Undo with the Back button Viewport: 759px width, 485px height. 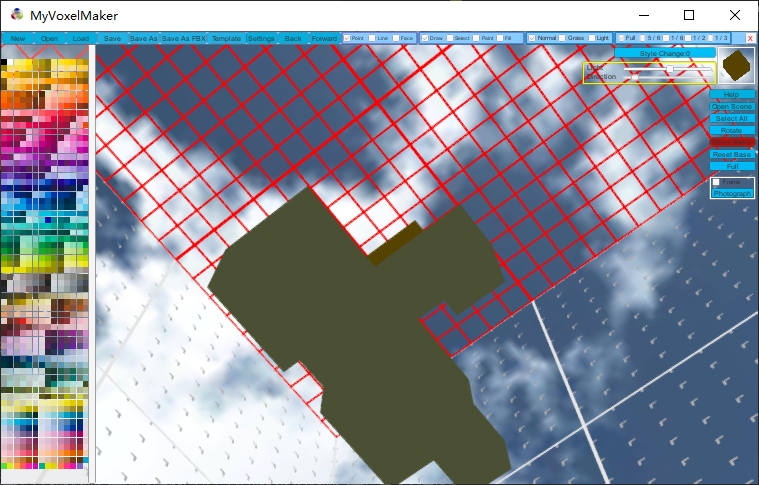coord(293,38)
